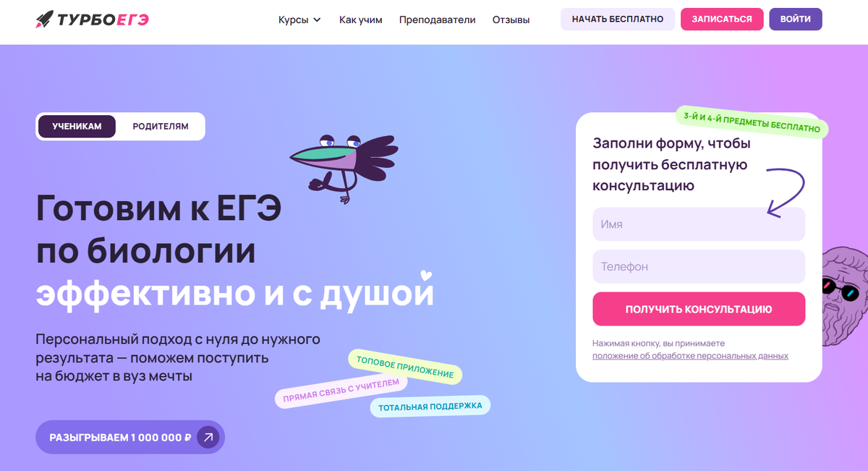The width and height of the screenshot is (868, 471).
Task: Submit with Получить консультацию button
Action: (699, 309)
